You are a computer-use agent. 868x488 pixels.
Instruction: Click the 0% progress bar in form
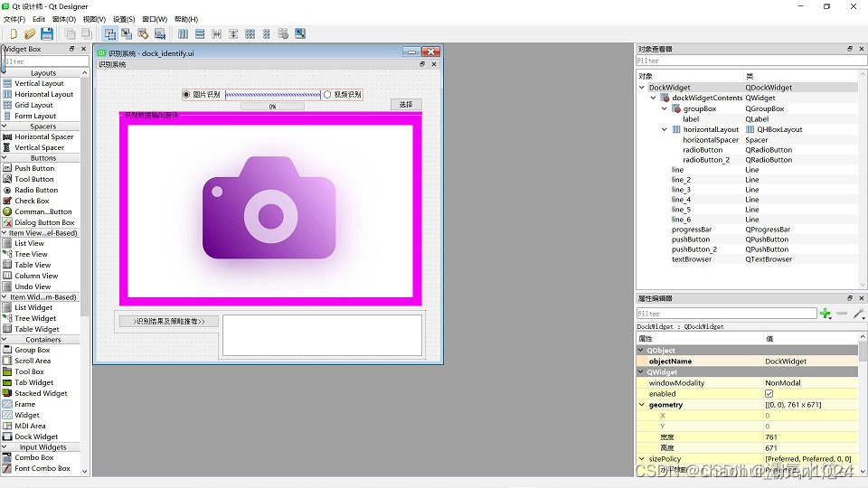pyautogui.click(x=272, y=107)
